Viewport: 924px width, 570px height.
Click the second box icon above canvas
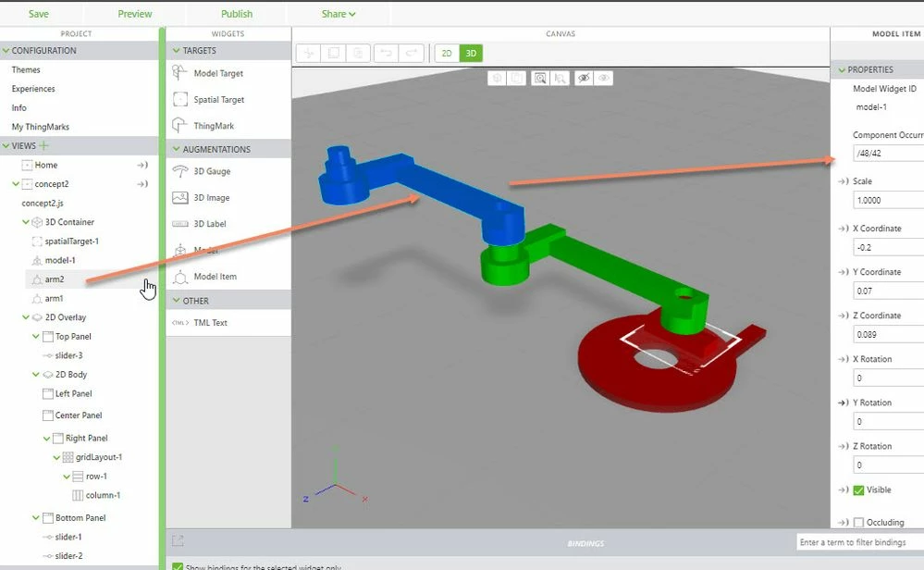[x=516, y=78]
